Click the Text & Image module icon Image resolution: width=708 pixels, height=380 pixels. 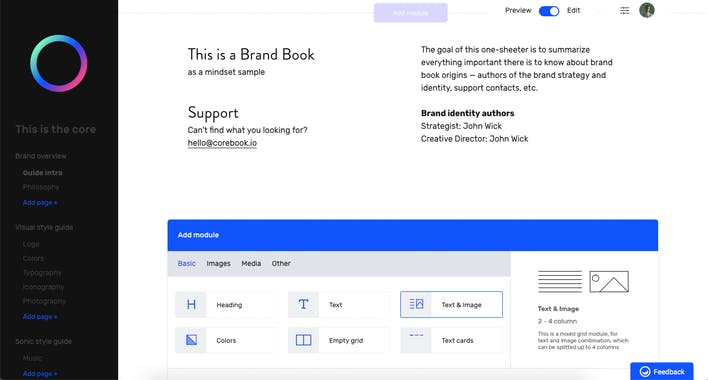pyautogui.click(x=416, y=304)
